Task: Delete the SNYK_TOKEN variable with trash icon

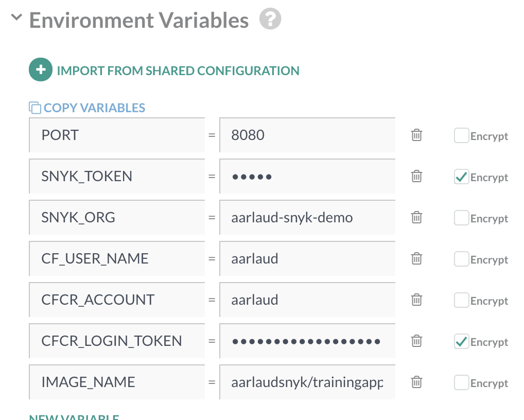Action: [x=416, y=176]
